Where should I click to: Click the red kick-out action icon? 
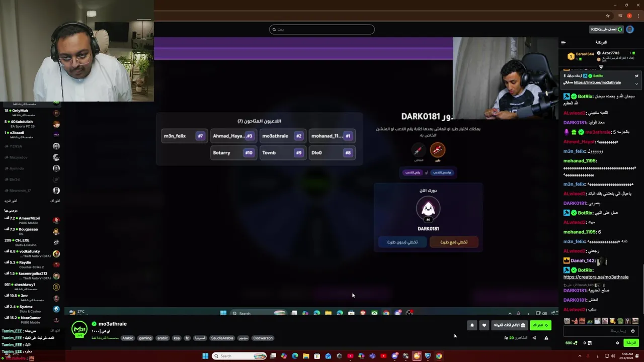(438, 149)
